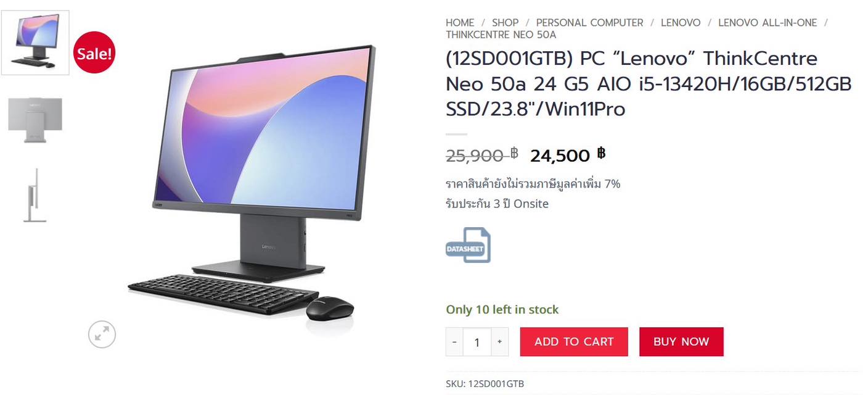
Task: Click the red Sale! badge
Action: [x=94, y=54]
